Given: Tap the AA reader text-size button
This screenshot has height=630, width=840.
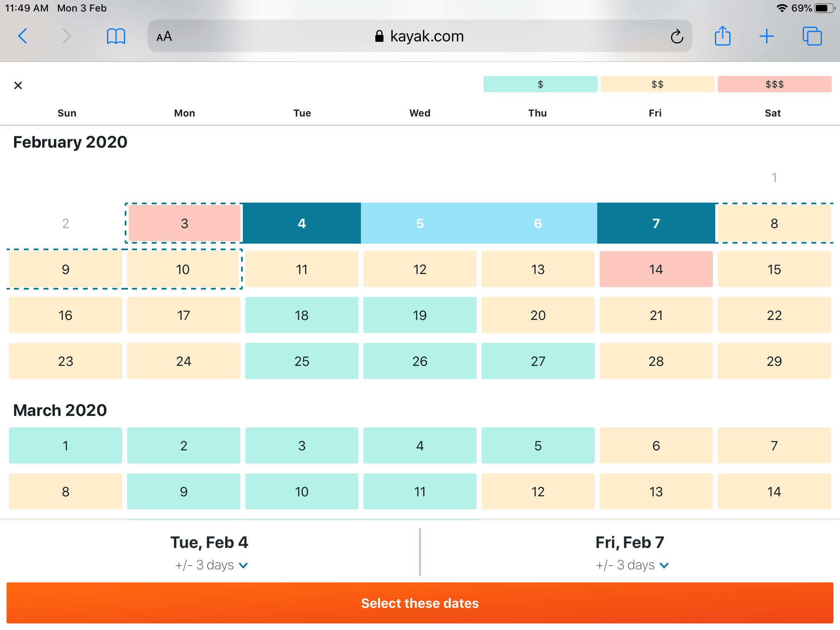Looking at the screenshot, I should click(164, 37).
